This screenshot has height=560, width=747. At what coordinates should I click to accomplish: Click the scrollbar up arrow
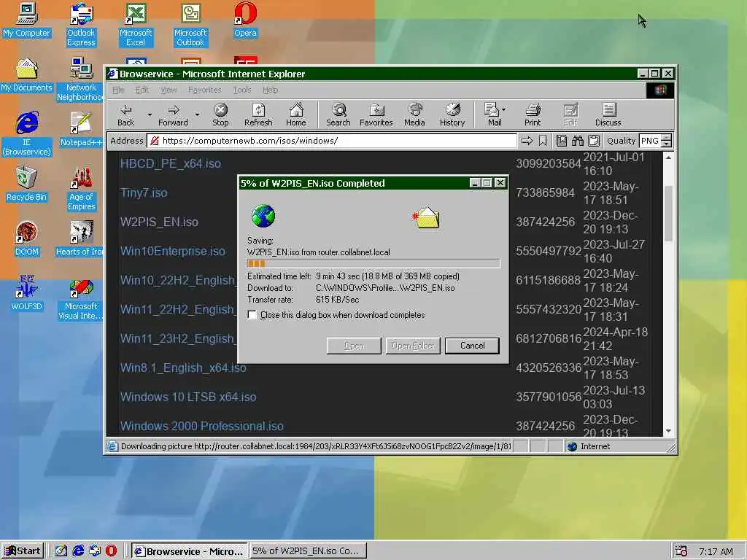coord(668,157)
